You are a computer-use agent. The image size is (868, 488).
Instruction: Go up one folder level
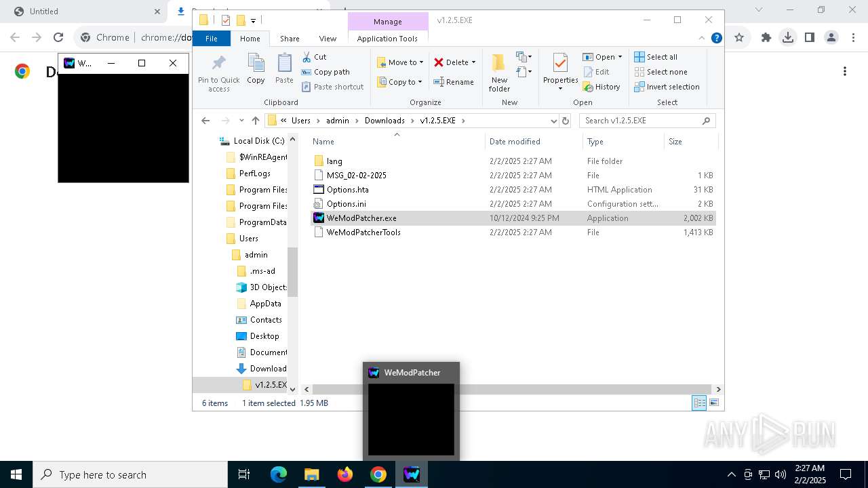tap(255, 121)
